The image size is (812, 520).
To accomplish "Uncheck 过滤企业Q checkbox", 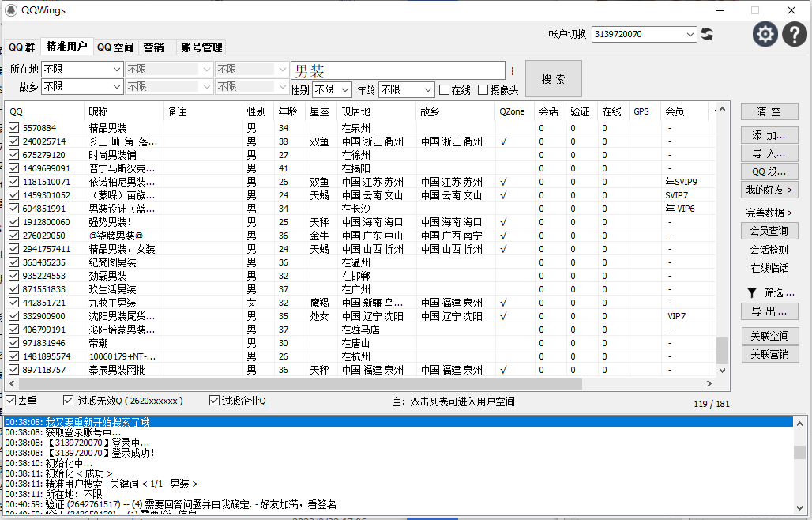I will coord(214,401).
